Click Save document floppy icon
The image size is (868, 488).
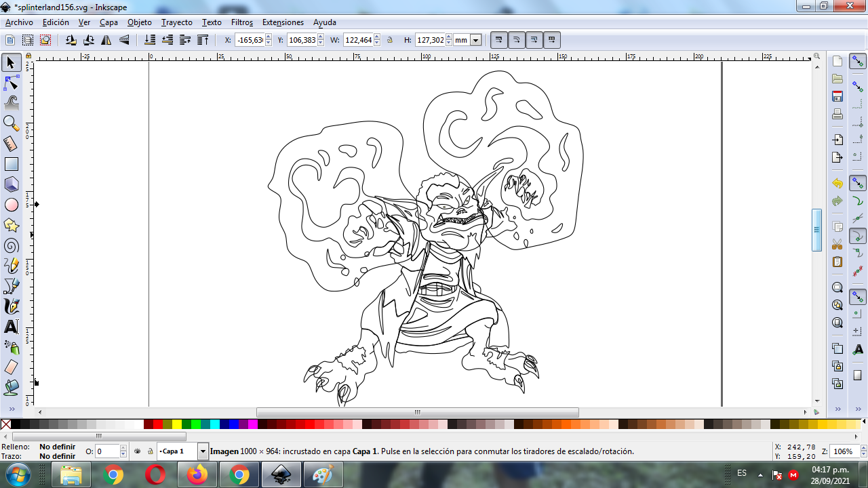pyautogui.click(x=837, y=96)
